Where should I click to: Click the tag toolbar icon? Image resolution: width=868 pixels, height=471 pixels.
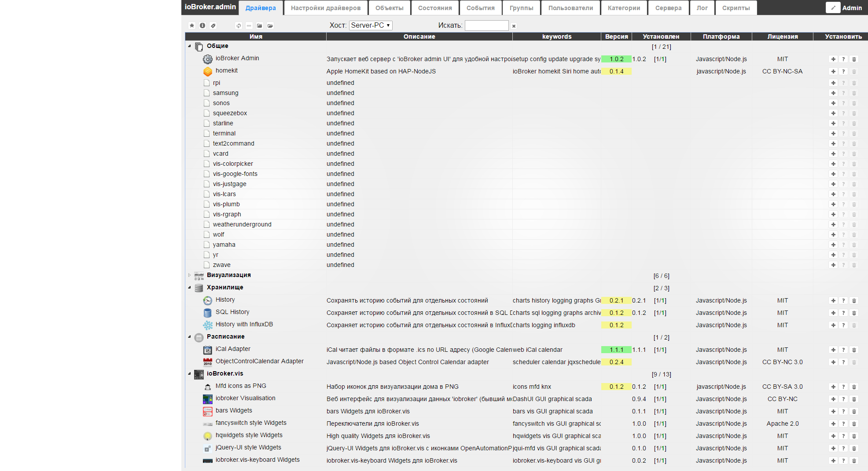coord(213,26)
